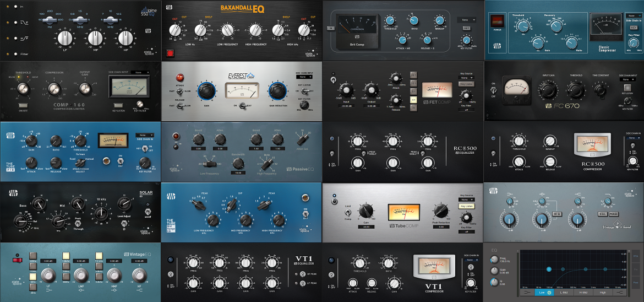Select the high-cut filter icon tab in EQ
The image size is (644, 302).
620,292
